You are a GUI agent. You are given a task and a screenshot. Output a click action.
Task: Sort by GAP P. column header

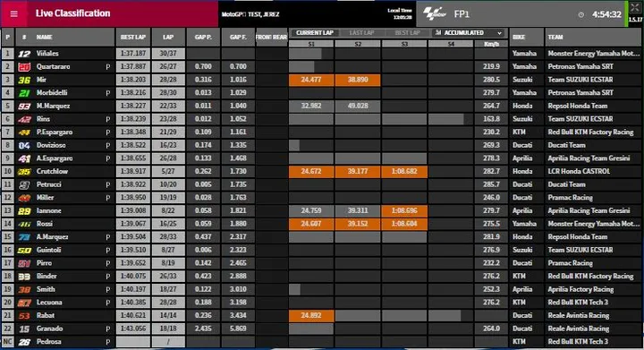coord(203,37)
